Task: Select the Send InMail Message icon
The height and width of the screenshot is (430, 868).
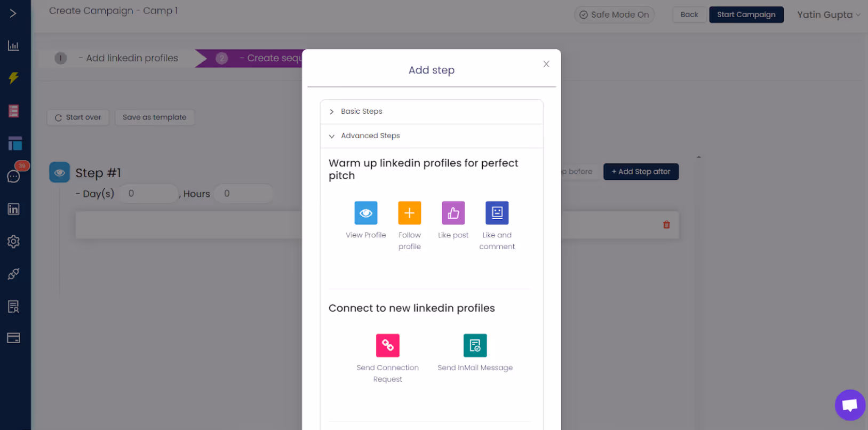Action: pos(475,345)
